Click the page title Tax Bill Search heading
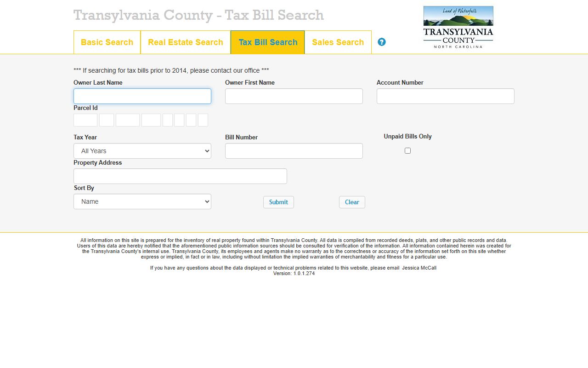588x368 pixels. (198, 15)
